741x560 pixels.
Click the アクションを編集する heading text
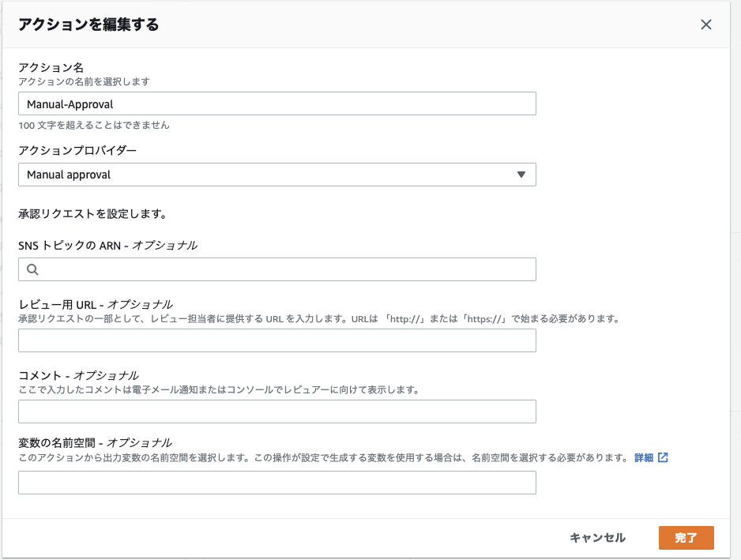click(88, 24)
